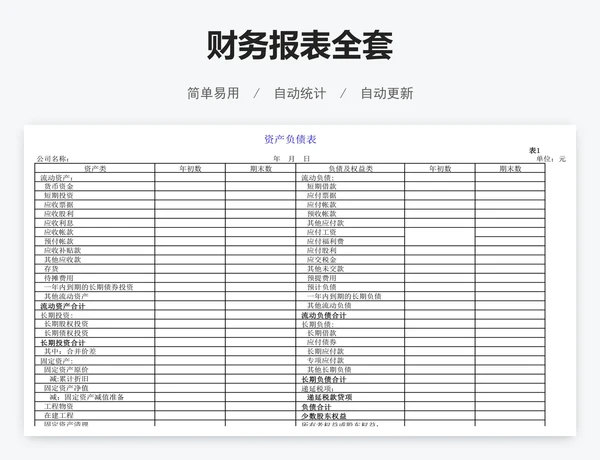Select the 短期投资 row label
600x460 pixels.
59,196
